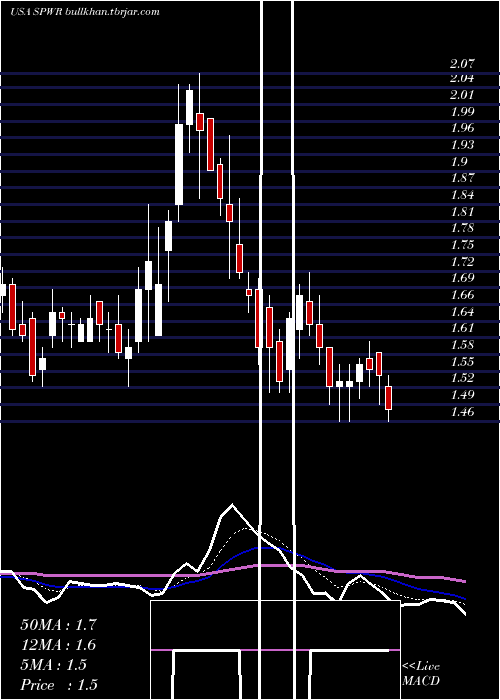Click the 1.84 price axis label
500x700 pixels.
pyautogui.click(x=462, y=195)
